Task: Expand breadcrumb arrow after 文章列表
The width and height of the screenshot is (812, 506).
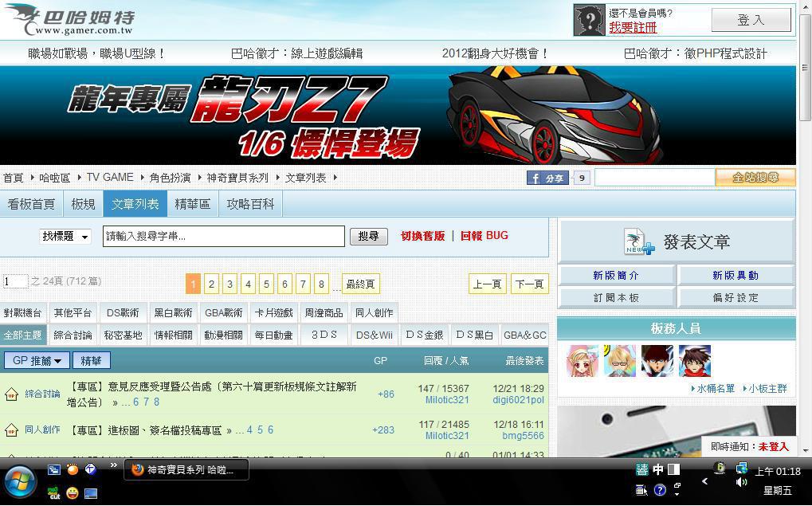Action: (335, 178)
